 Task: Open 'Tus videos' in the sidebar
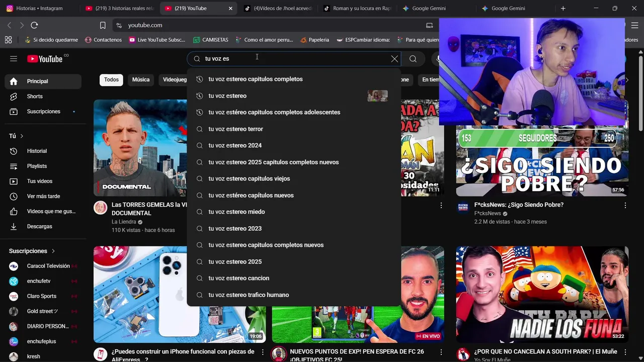(x=43, y=181)
